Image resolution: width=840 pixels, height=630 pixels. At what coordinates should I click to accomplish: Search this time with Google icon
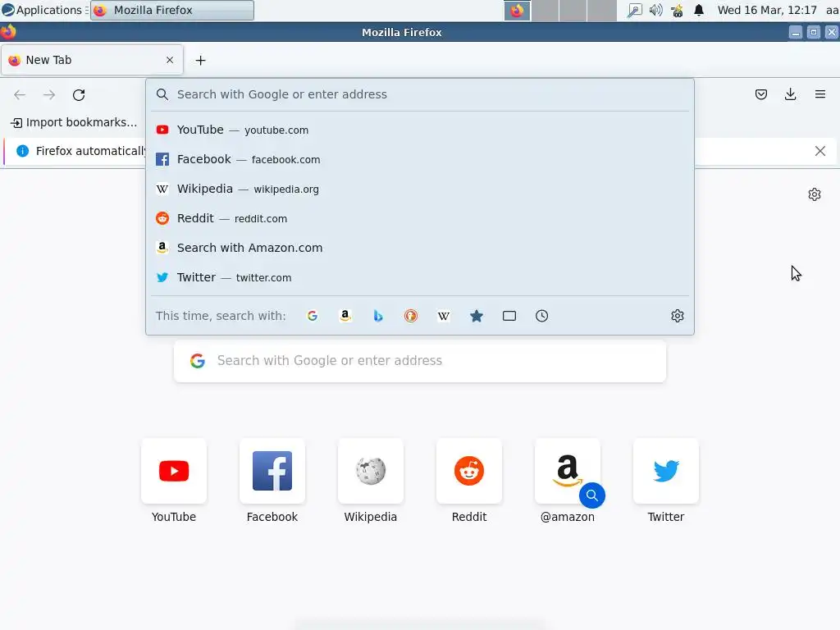pyautogui.click(x=313, y=316)
